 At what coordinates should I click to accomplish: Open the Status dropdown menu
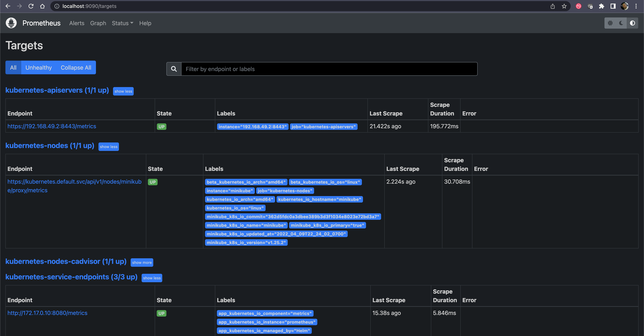click(x=123, y=23)
